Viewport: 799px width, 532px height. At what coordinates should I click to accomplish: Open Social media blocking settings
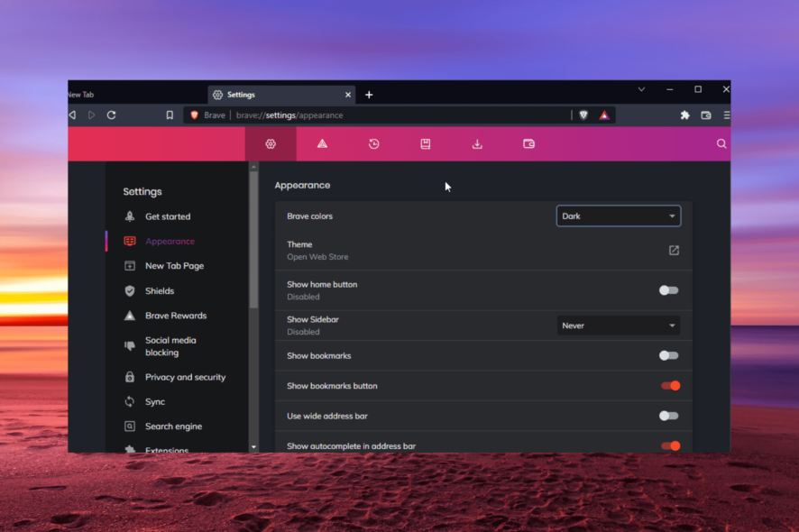pos(170,346)
